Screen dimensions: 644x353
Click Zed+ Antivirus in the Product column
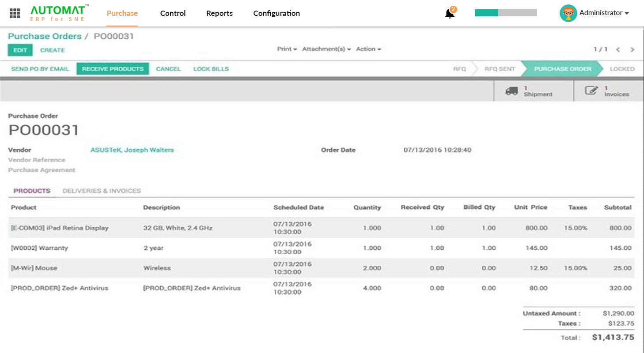59,288
